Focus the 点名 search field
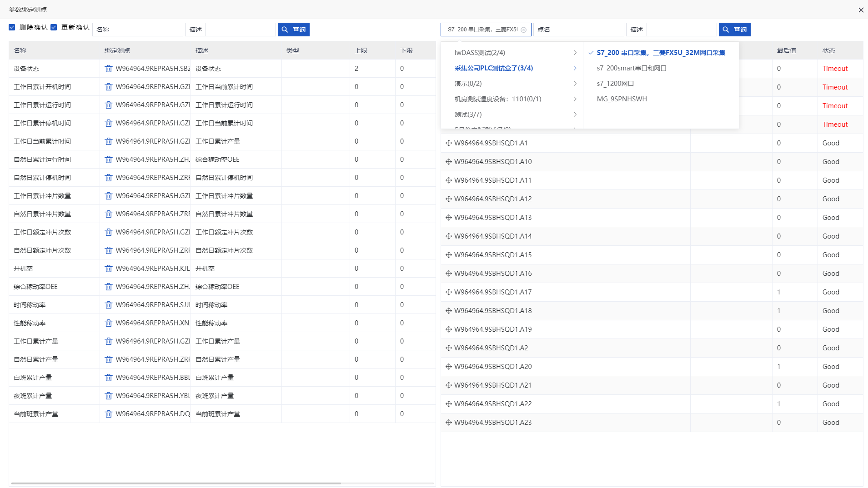This screenshot has height=488, width=868. coord(589,30)
